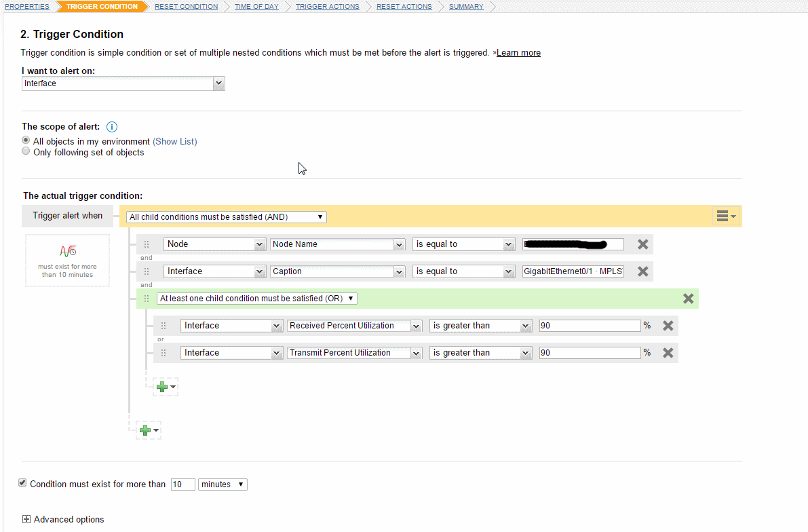Go to Reset Condition step
Image resolution: width=808 pixels, height=532 pixels.
[186, 7]
